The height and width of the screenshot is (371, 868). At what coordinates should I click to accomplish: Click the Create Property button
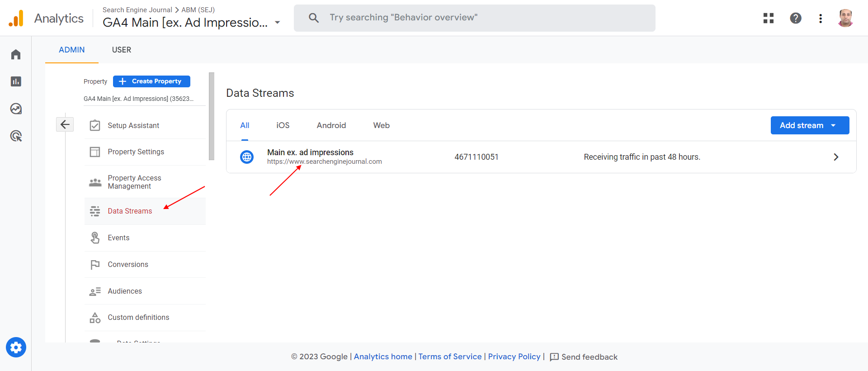151,81
